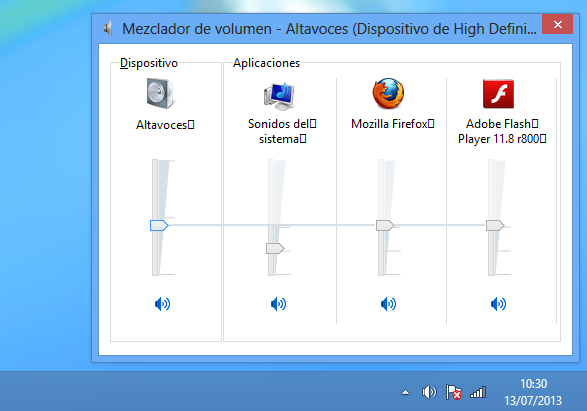Viewport: 587px width, 411px height.
Task: Click the Mozilla Firefox volume slider handle
Action: (x=385, y=225)
